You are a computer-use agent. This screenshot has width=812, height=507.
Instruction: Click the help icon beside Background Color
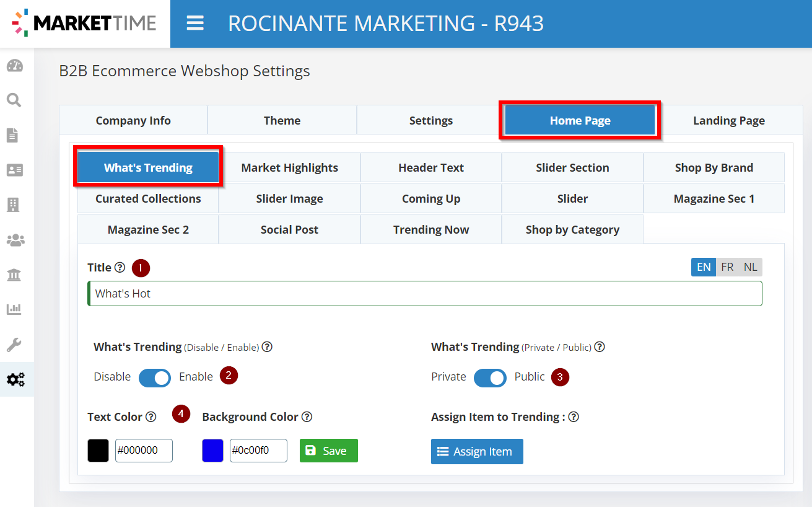point(307,417)
